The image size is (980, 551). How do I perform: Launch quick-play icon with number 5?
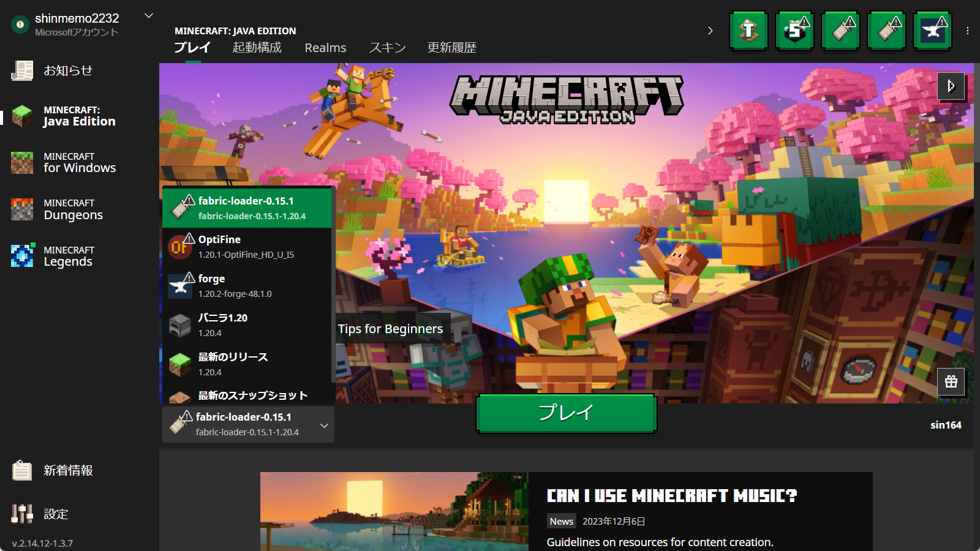tap(794, 30)
